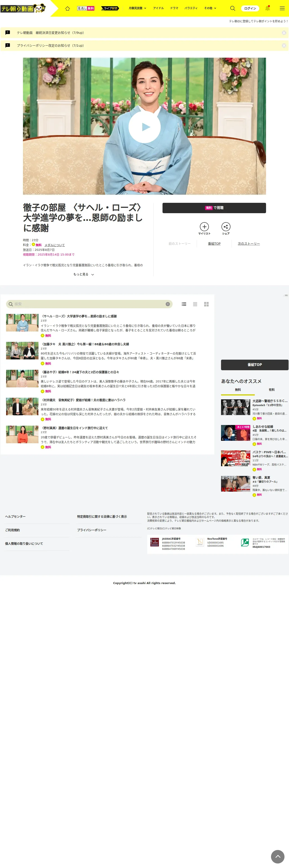The image size is (289, 868).
Task: Go to home via house icon
Action: (x=67, y=8)
